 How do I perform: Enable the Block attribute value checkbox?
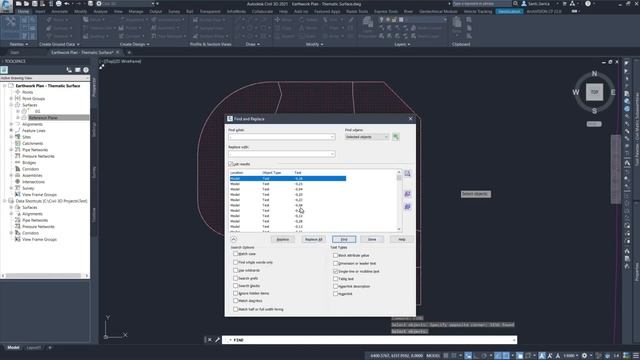(336, 256)
